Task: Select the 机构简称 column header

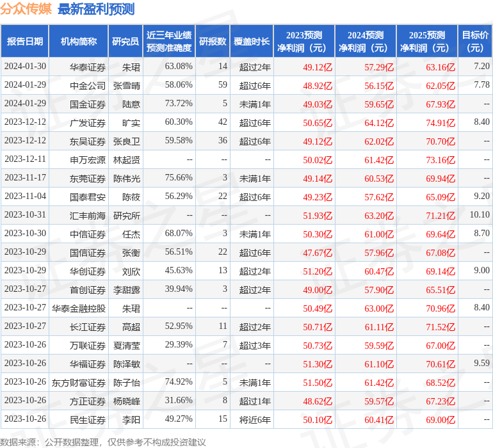Action: tap(78, 42)
